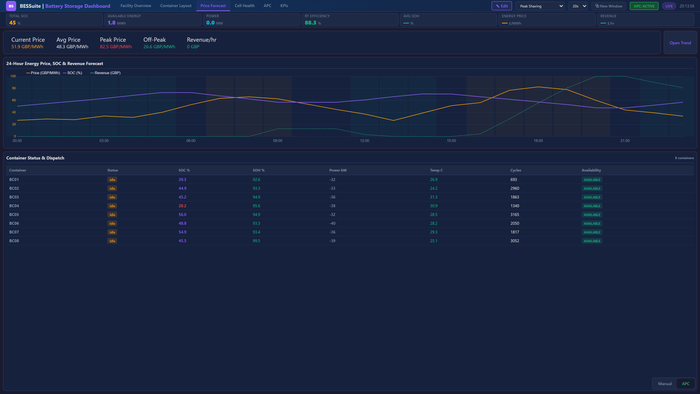Click BC02's cycle count 2960
700x394 pixels.
515,188
